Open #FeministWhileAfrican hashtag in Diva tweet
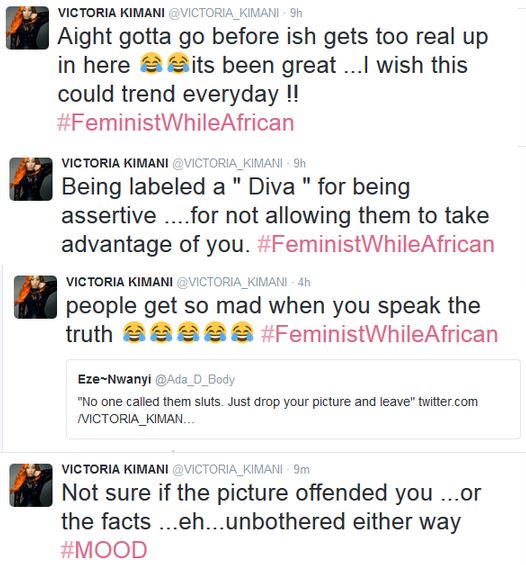Screen dimensions: 526x565 (376, 244)
